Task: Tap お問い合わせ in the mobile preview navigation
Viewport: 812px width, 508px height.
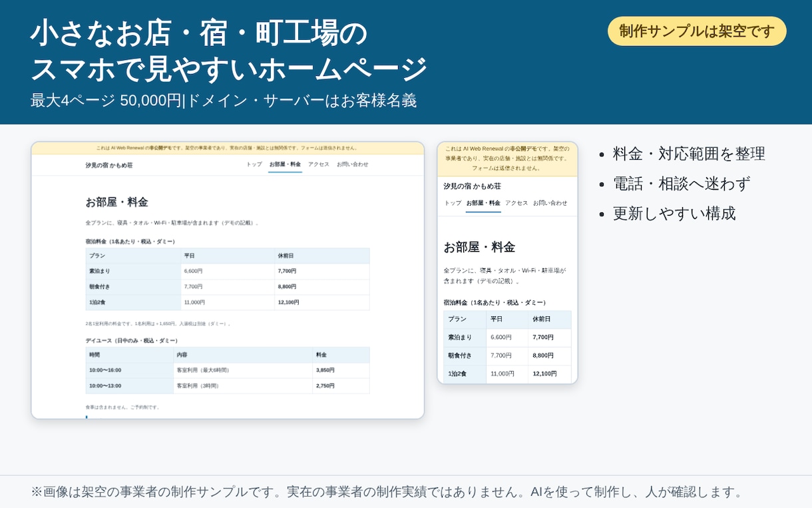Action: tap(550, 203)
